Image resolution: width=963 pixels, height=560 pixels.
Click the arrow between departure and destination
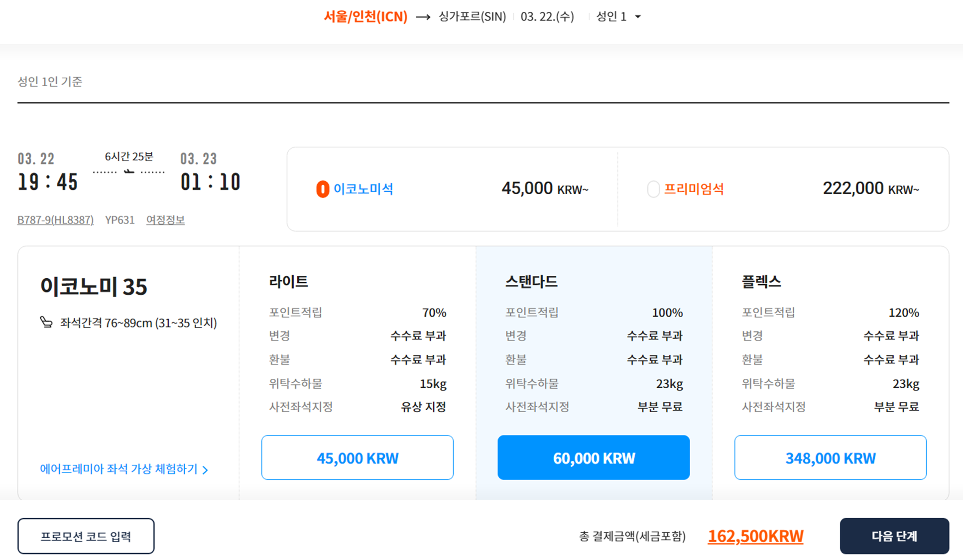click(x=423, y=17)
